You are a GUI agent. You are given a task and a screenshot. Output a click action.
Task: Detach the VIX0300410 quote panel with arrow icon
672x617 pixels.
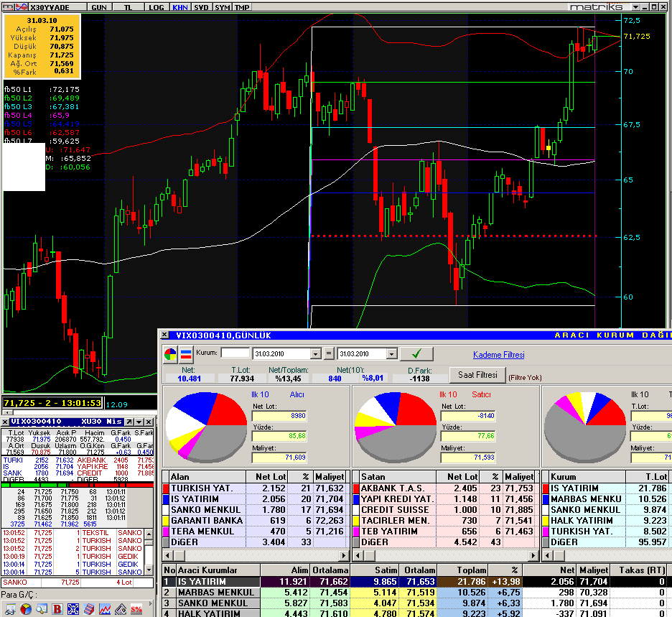coord(129,422)
